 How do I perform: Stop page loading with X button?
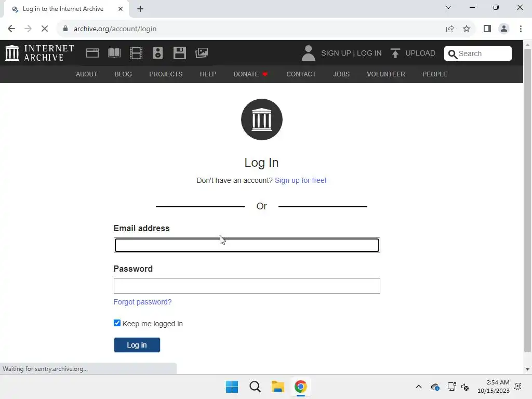(45, 29)
